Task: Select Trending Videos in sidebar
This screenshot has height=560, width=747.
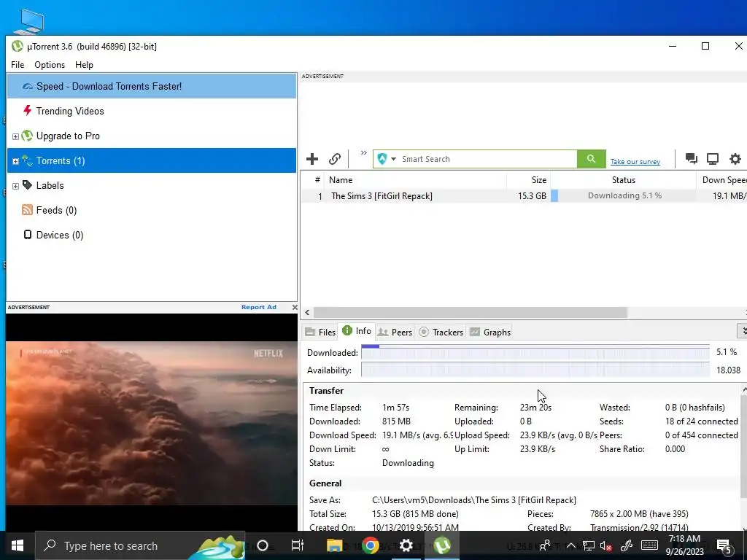Action: tap(70, 111)
